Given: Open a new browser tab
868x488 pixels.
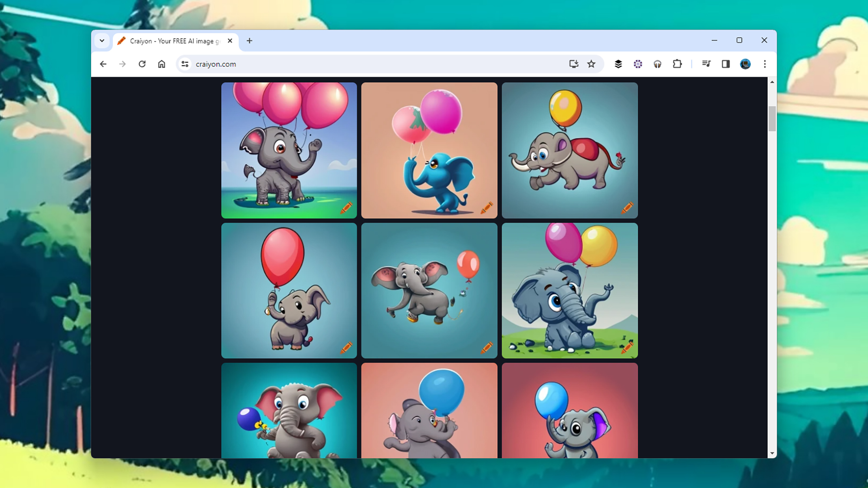Looking at the screenshot, I should (x=249, y=41).
